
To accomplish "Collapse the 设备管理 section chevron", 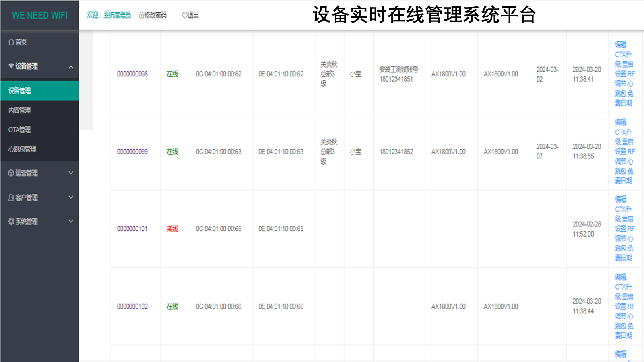I will (x=71, y=67).
